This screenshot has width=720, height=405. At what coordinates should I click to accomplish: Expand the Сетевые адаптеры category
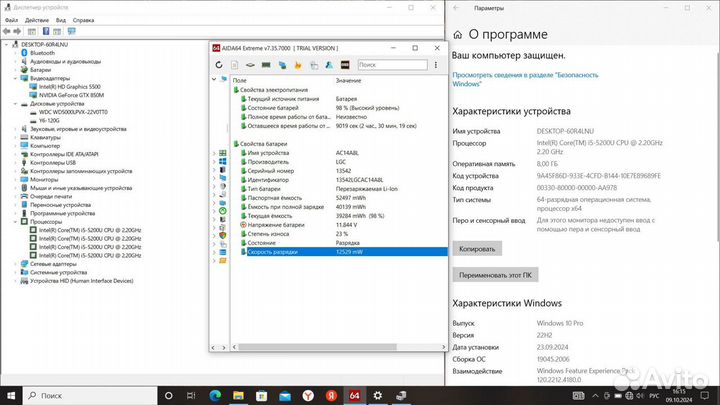[15, 264]
